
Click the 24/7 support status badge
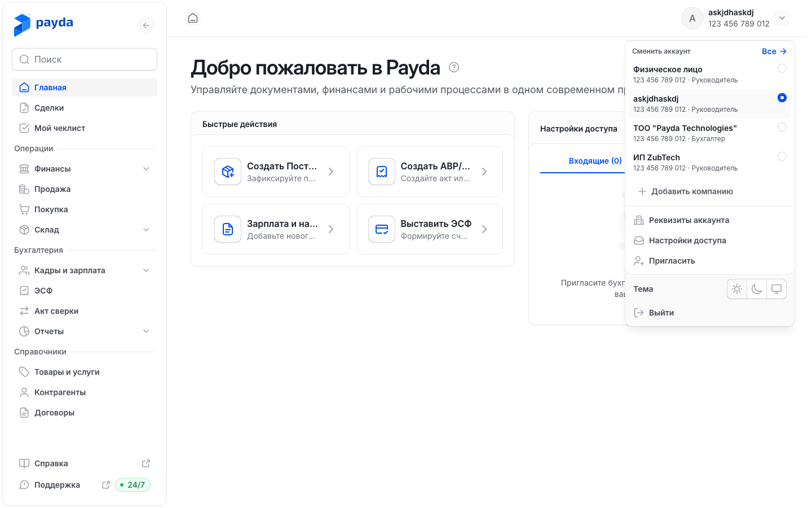[x=133, y=485]
